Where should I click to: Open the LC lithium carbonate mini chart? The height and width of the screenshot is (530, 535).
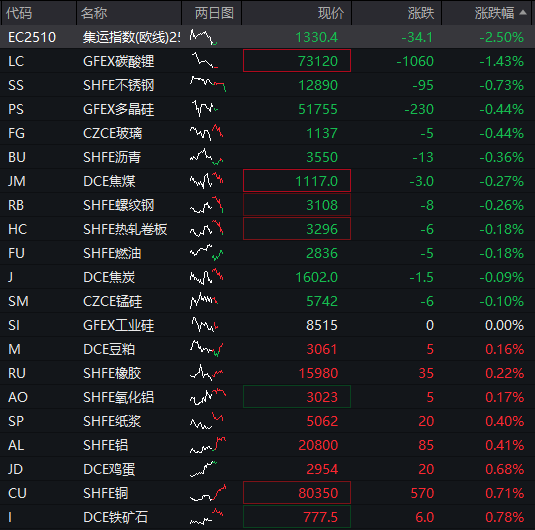[204, 60]
